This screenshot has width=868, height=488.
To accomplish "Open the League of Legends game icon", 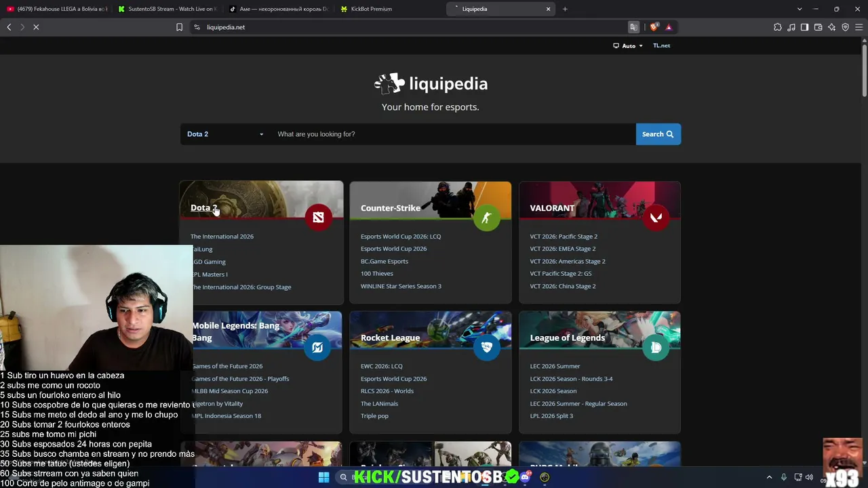I will (x=656, y=347).
